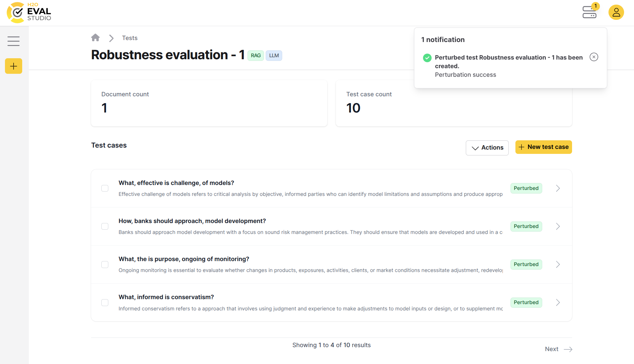Tick the ongoing monitoring test case checkbox
This screenshot has height=364, width=634.
pos(105,264)
